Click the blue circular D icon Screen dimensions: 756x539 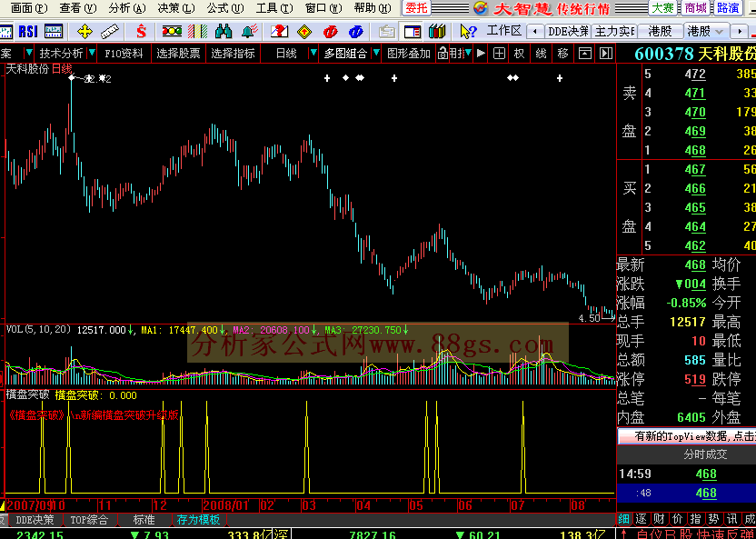click(356, 32)
